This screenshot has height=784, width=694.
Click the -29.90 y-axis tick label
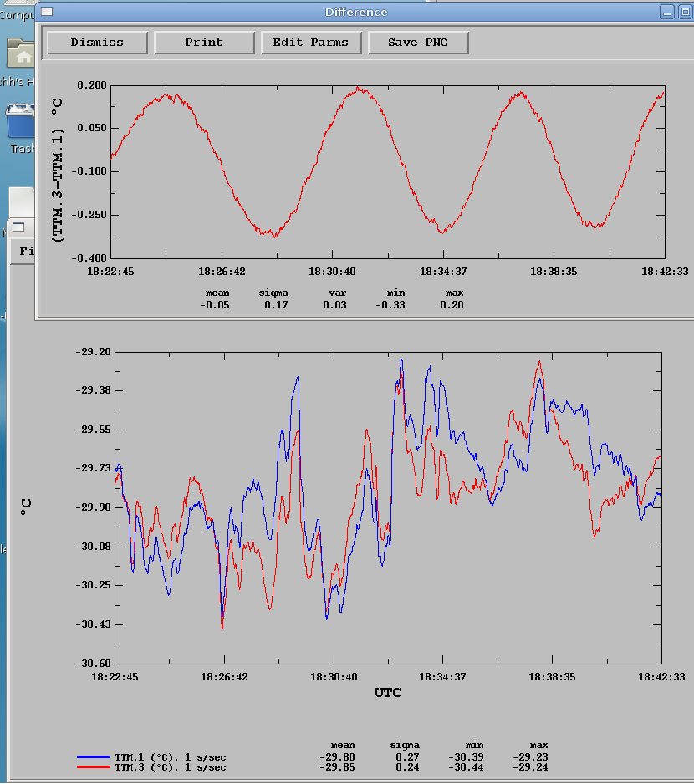tap(93, 507)
